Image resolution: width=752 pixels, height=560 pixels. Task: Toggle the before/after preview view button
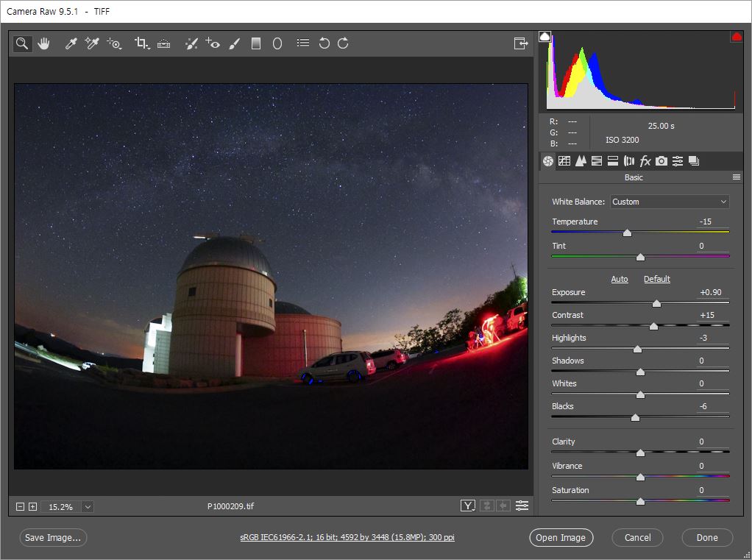(468, 506)
